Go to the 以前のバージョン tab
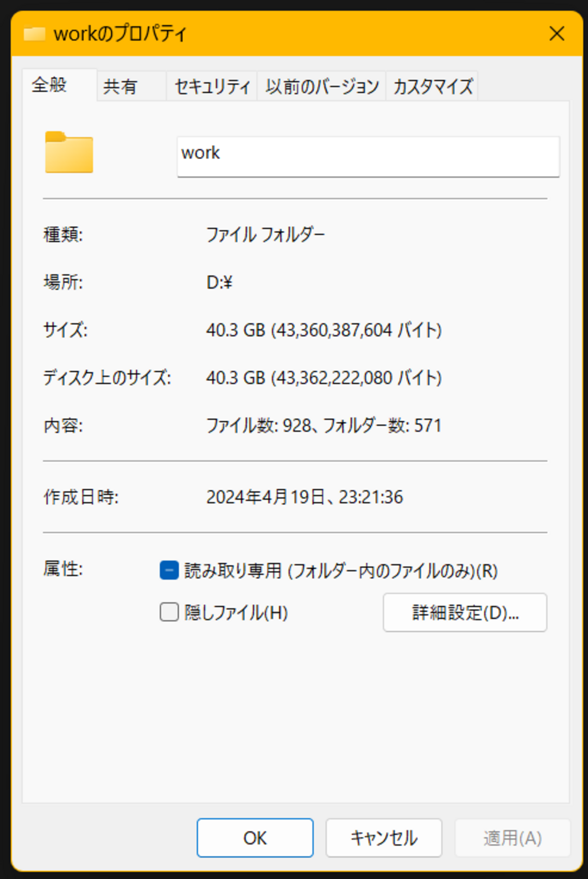 (x=322, y=86)
